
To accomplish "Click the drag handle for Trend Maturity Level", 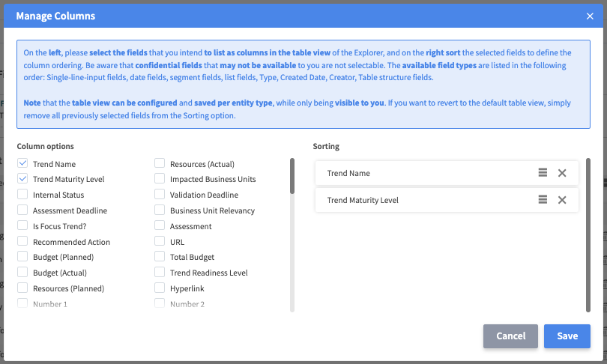I will point(543,200).
